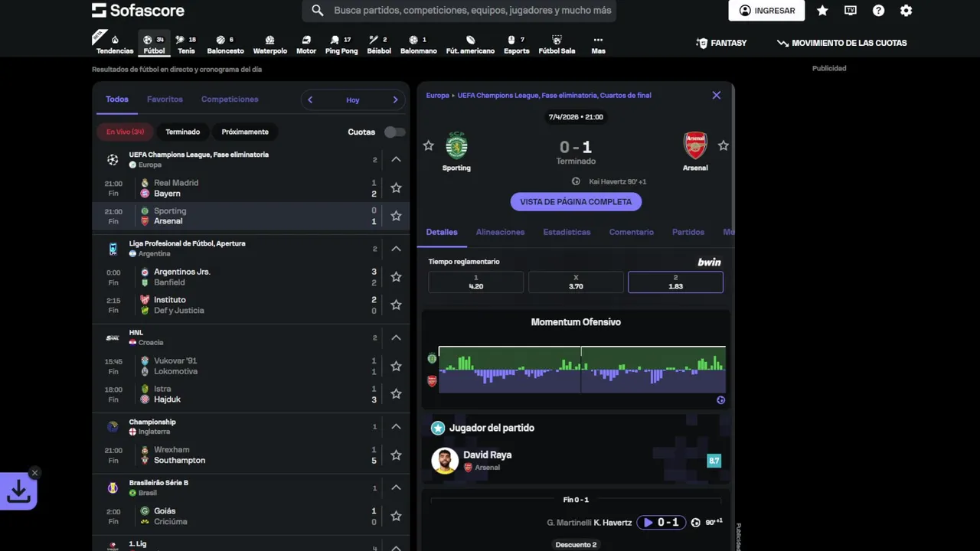This screenshot has height=551, width=980.
Task: Favorite the Instituto vs Def y Justicia match
Action: (396, 305)
